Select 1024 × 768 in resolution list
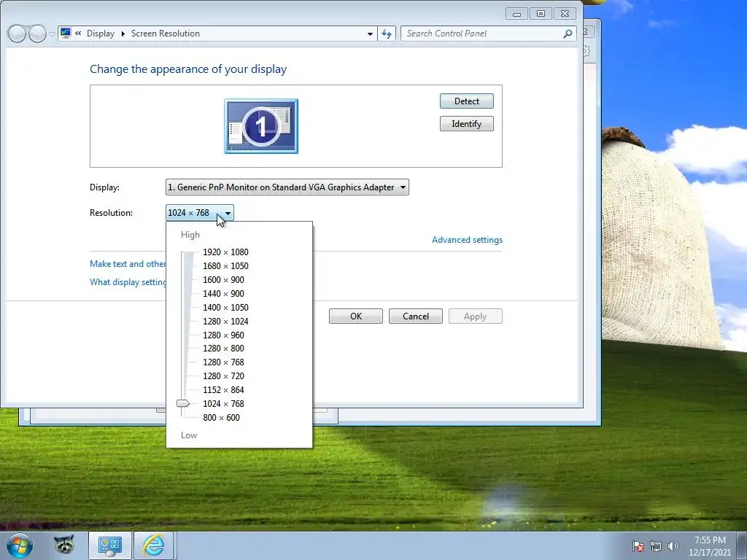 tap(223, 403)
